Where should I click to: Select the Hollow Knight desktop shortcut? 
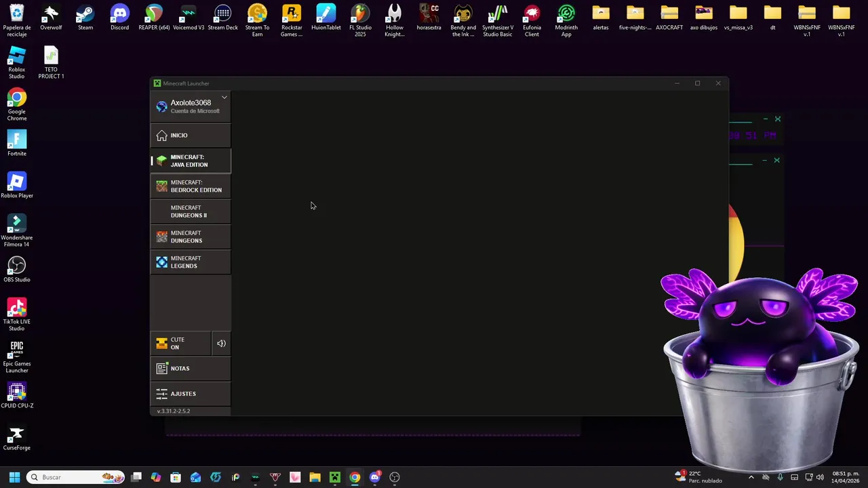(395, 21)
